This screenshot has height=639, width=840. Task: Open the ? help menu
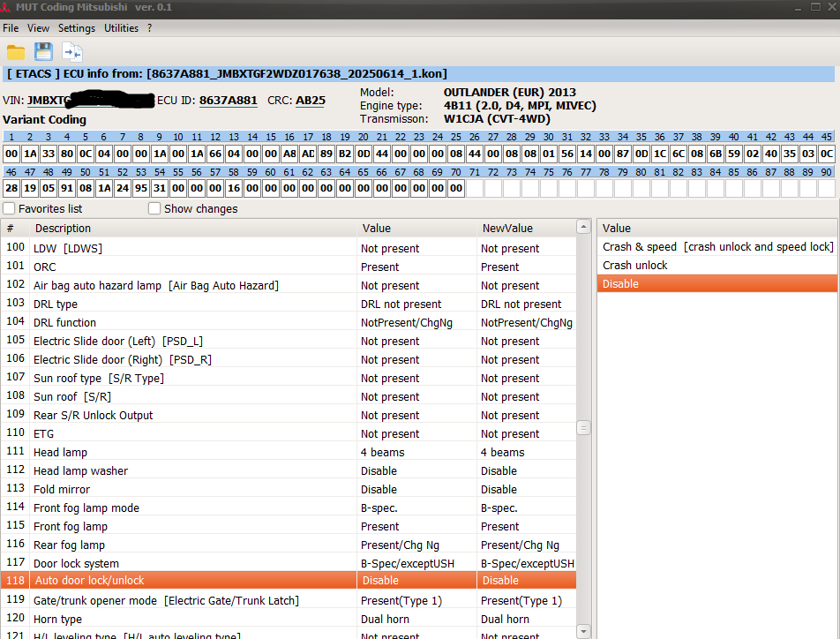[x=149, y=28]
